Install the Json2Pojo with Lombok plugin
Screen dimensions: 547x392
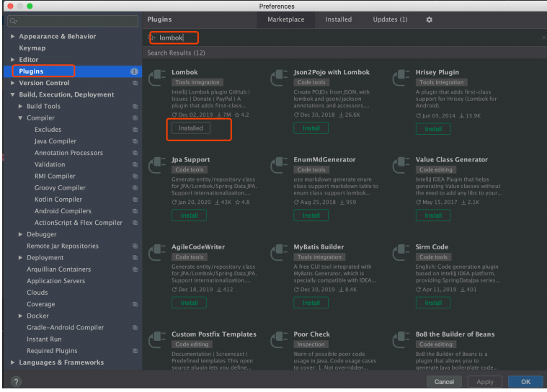coord(311,128)
